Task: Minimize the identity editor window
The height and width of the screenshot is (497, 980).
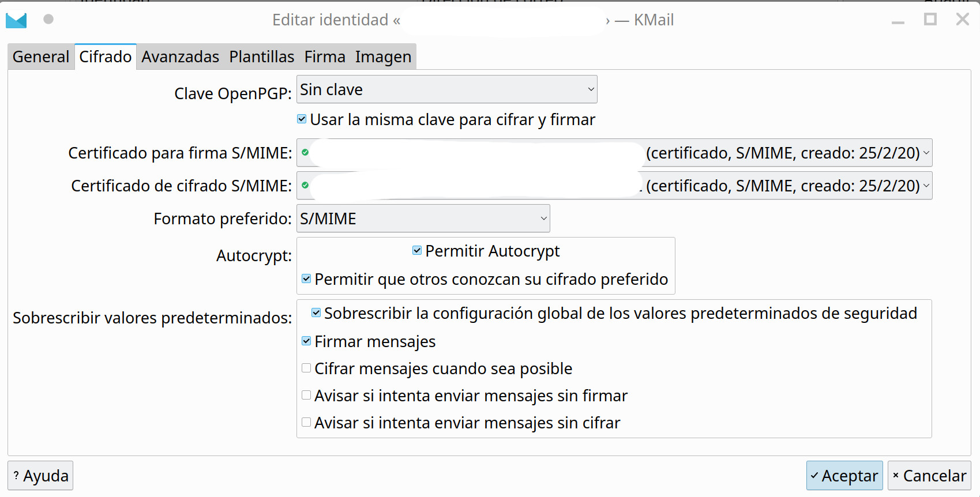Action: coord(898,21)
